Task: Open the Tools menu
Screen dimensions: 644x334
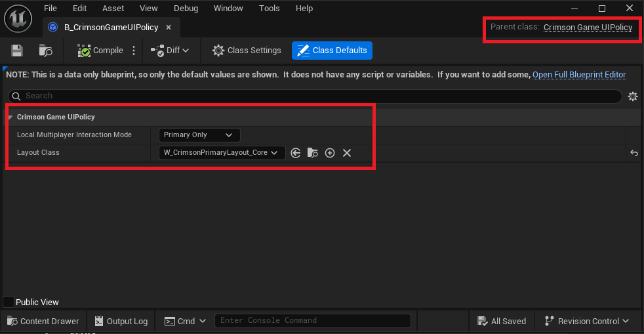Action: click(x=269, y=9)
